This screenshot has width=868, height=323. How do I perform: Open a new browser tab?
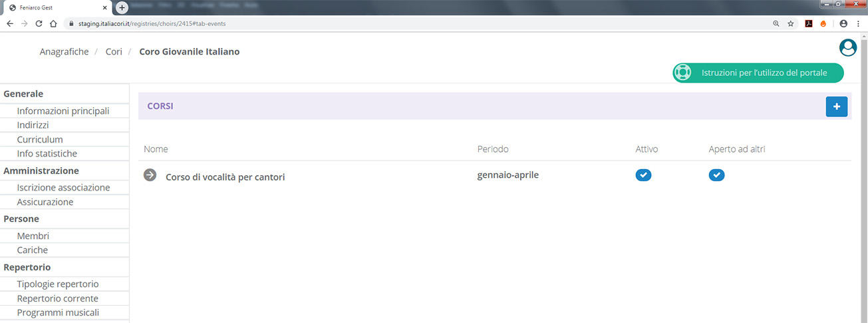[122, 7]
